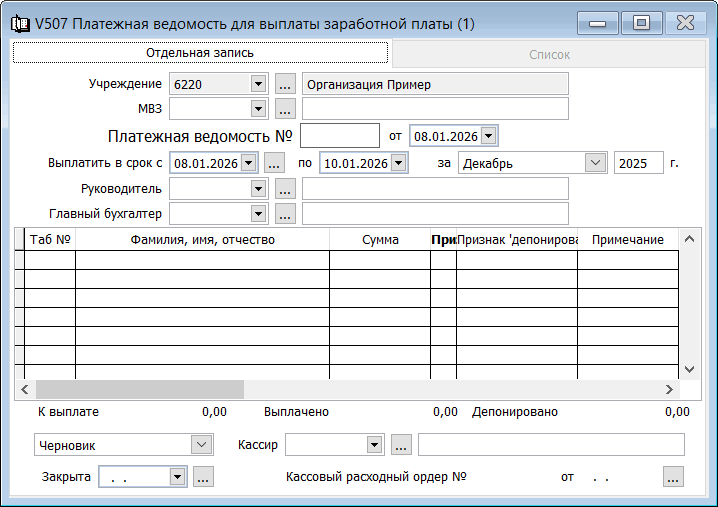Expand the Черновик status dropdown
This screenshot has height=507, width=718.
pyautogui.click(x=201, y=444)
